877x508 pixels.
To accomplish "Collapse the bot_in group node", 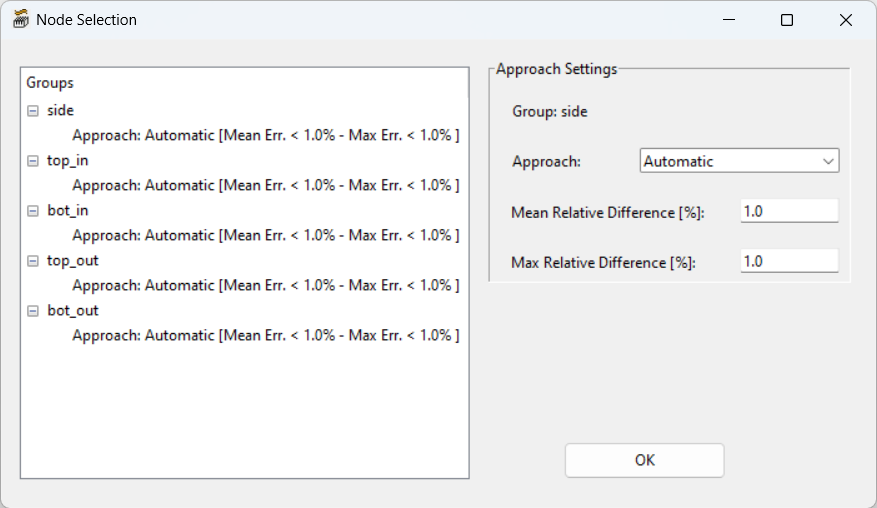I will click(x=33, y=211).
